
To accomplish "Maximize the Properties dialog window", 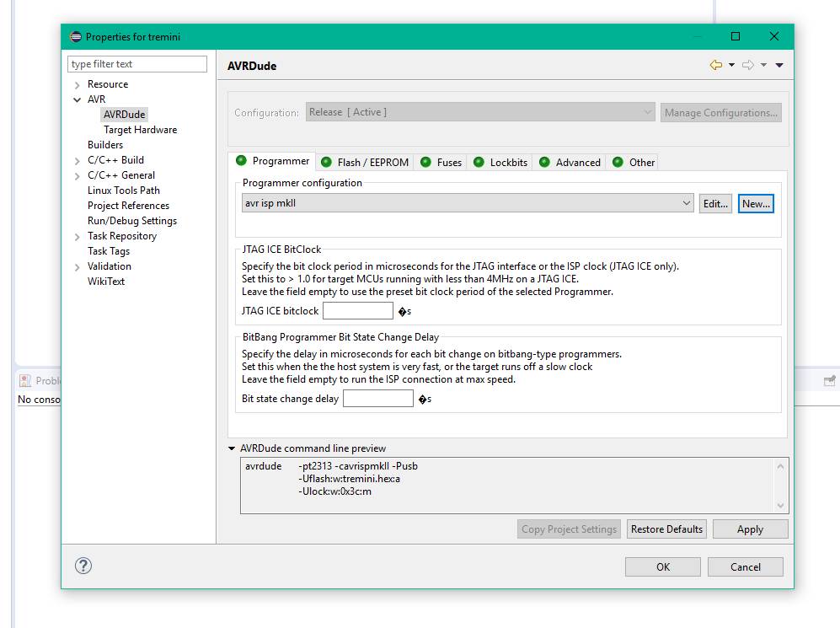I will click(736, 36).
